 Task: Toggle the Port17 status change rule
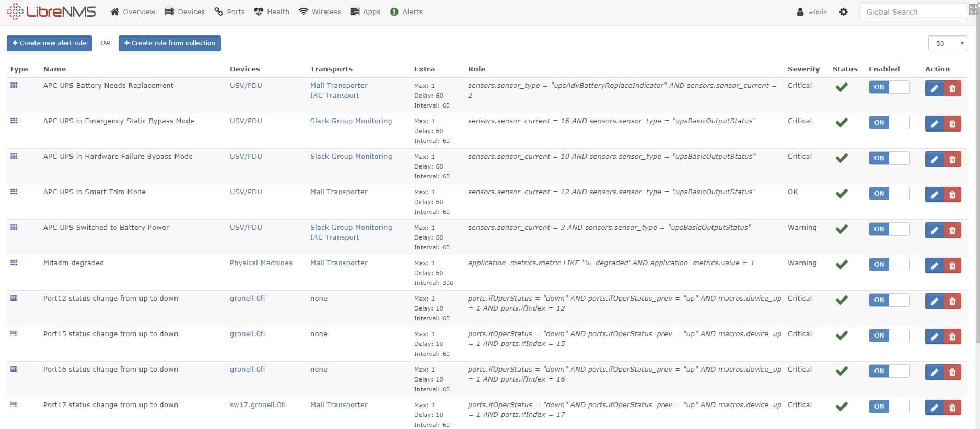point(889,407)
